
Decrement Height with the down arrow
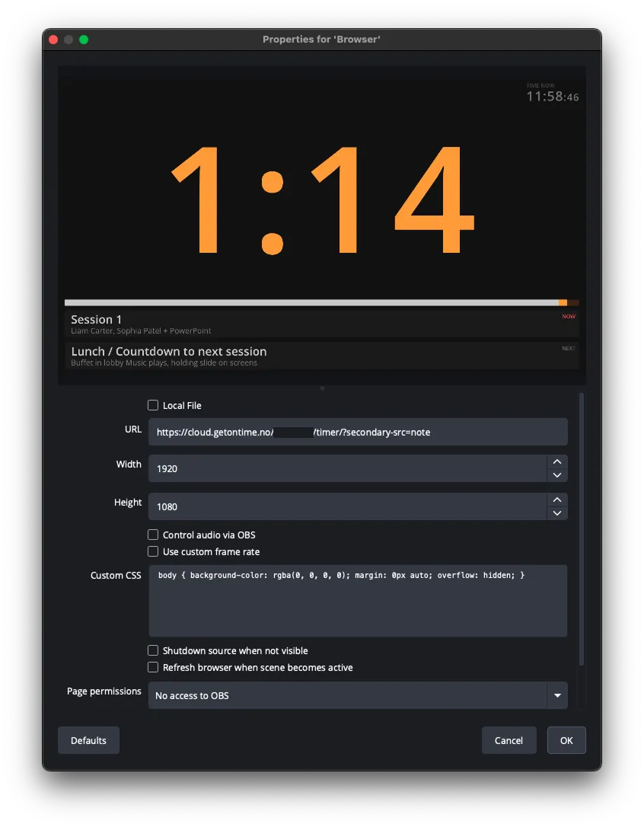pos(557,513)
